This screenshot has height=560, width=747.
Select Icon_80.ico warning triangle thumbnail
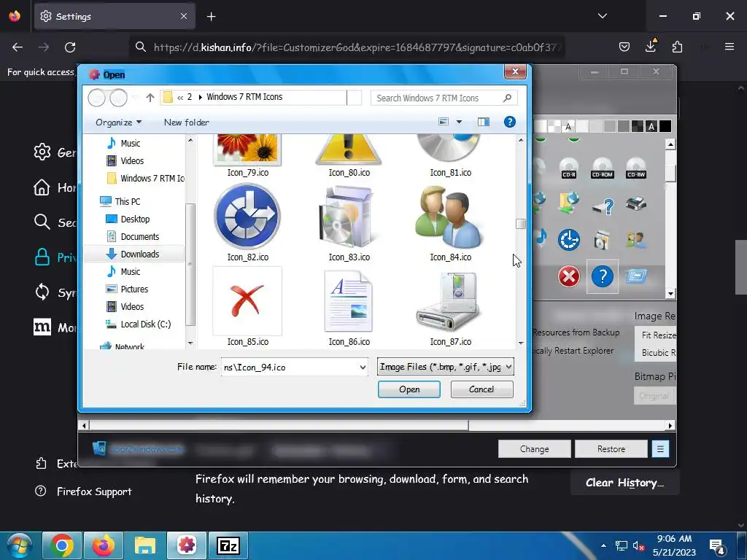point(348,149)
